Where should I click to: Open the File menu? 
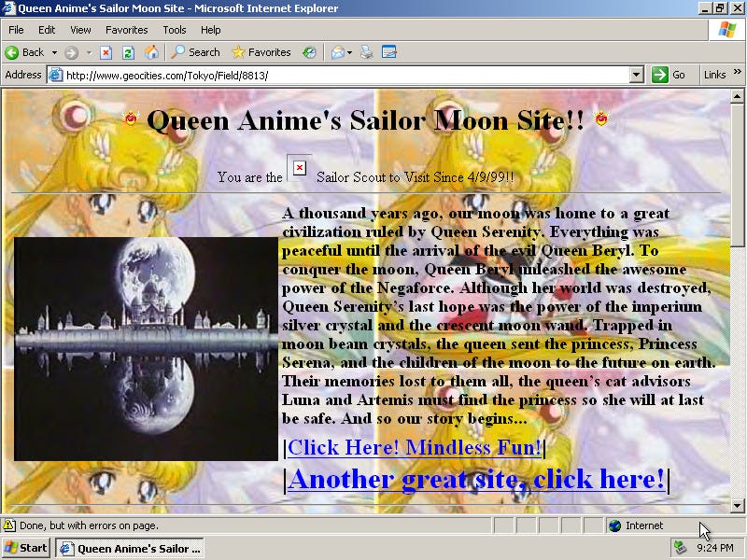[x=16, y=30]
